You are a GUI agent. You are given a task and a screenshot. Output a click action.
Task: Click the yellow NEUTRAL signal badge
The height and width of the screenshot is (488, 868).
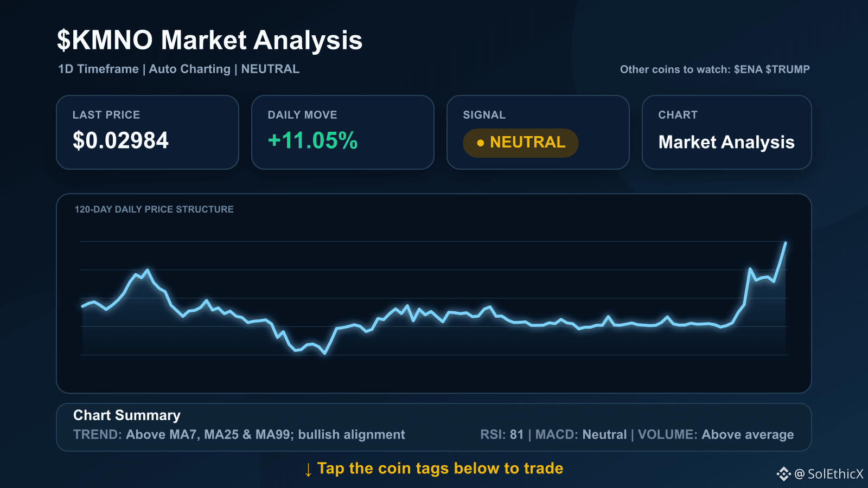tap(521, 143)
